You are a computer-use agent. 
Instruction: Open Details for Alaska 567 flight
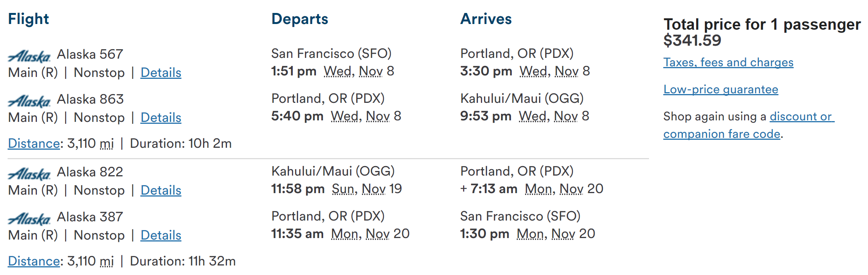[x=161, y=72]
